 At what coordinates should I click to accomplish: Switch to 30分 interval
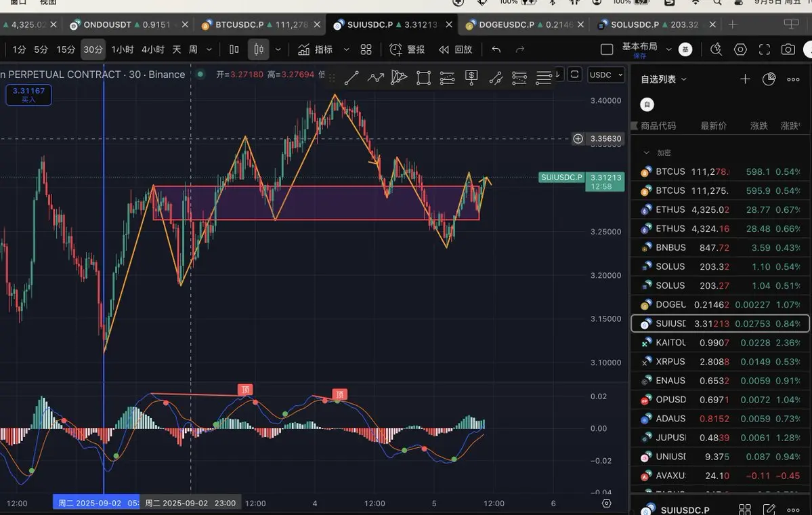click(x=93, y=49)
